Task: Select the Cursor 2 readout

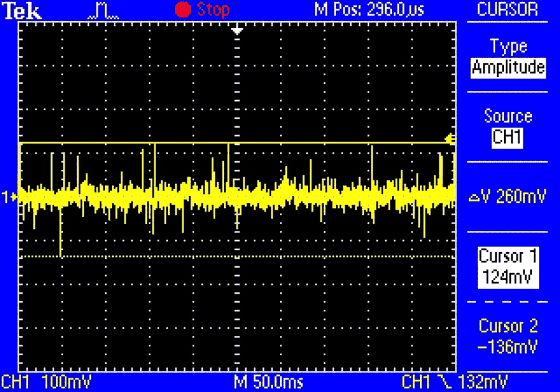Action: (x=508, y=336)
